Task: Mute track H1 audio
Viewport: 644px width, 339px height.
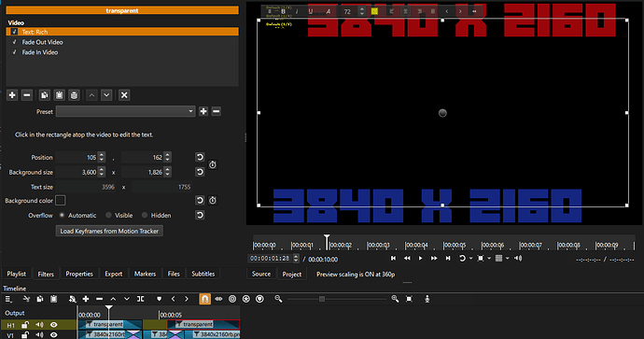Action: 39,325
